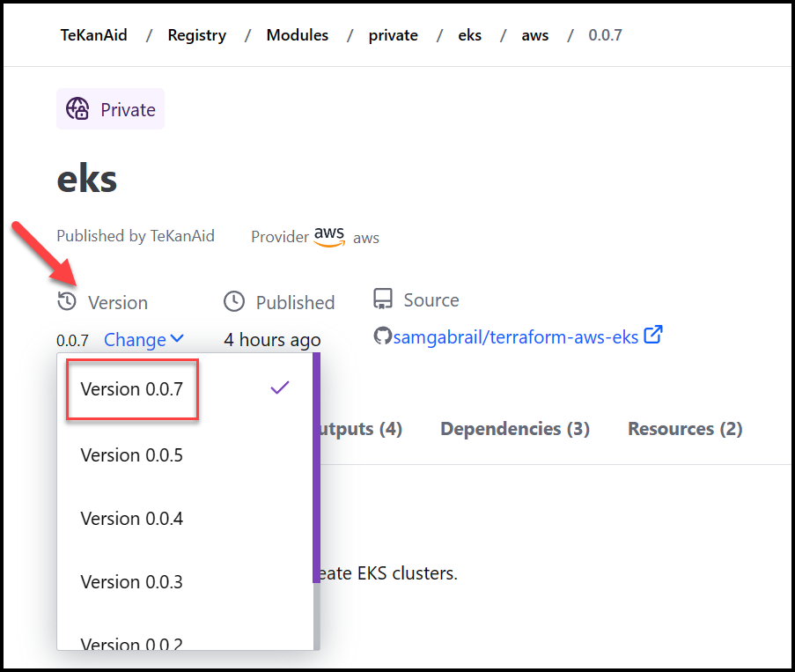This screenshot has width=795, height=672.
Task: Click the version history clock icon
Action: point(64,301)
